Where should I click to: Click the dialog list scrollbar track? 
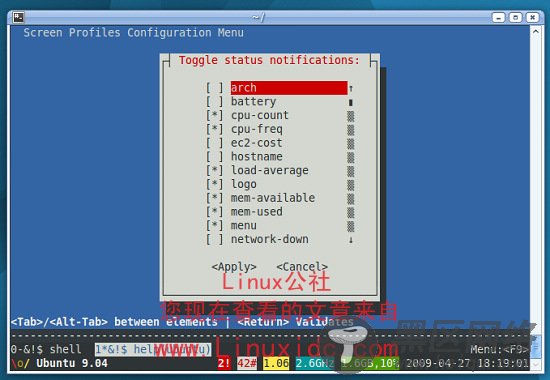click(350, 171)
